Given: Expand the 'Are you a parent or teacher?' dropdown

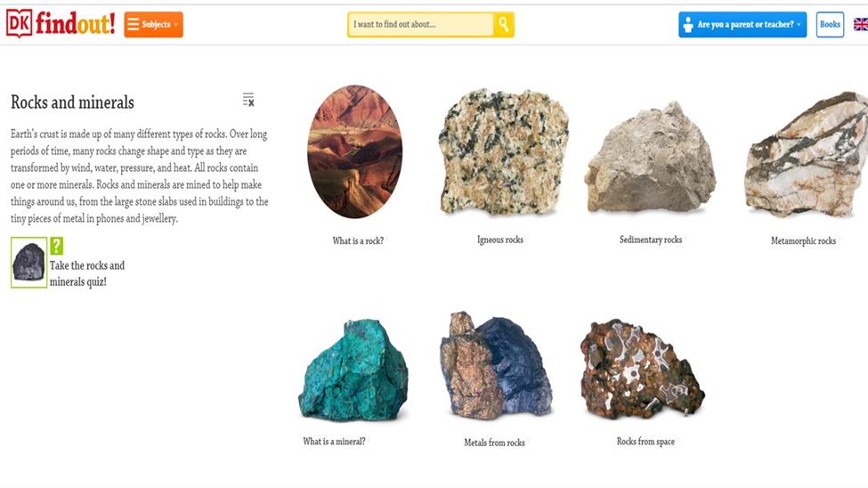Looking at the screenshot, I should click(x=742, y=24).
